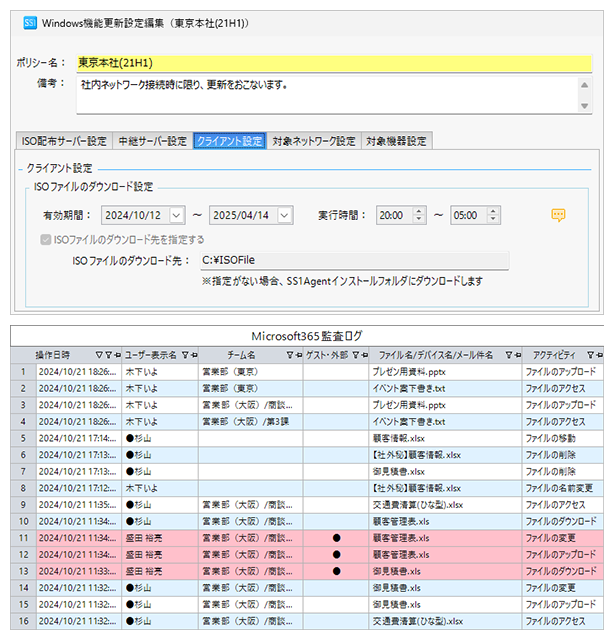Click 盛田 裕亮 user cell in row 11

[x=160, y=538]
